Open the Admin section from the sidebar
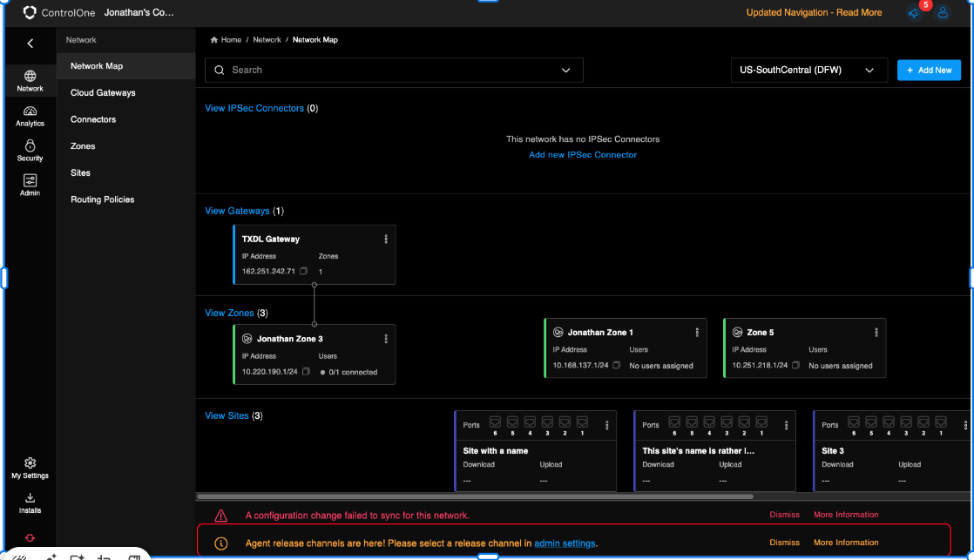The height and width of the screenshot is (560, 974). point(30,183)
